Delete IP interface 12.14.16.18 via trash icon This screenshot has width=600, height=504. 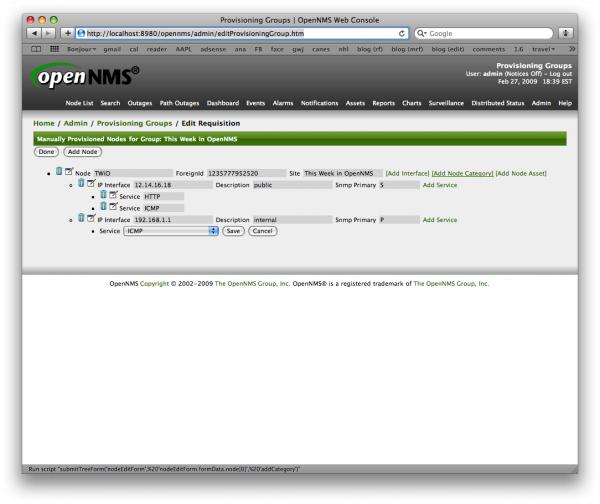coord(81,183)
